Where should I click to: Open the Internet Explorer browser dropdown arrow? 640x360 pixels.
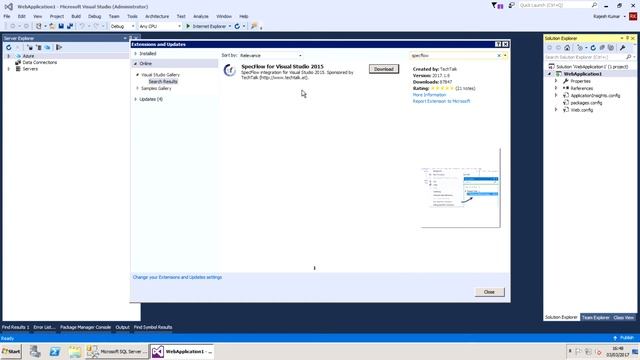pyautogui.click(x=230, y=26)
